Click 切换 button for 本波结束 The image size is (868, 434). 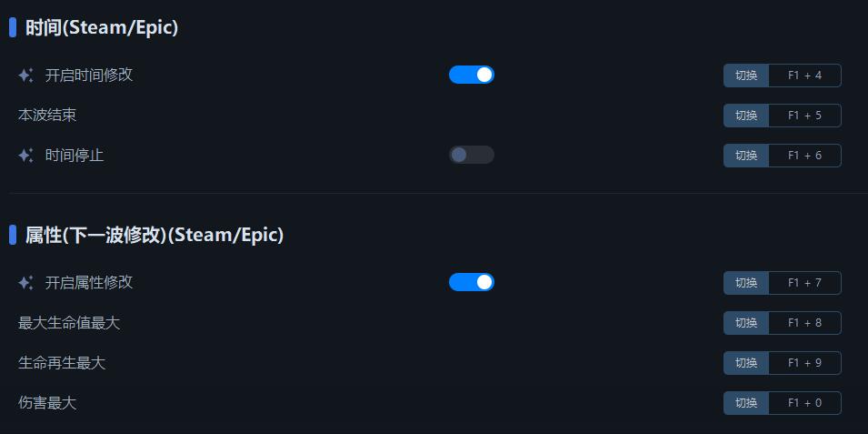[746, 116]
